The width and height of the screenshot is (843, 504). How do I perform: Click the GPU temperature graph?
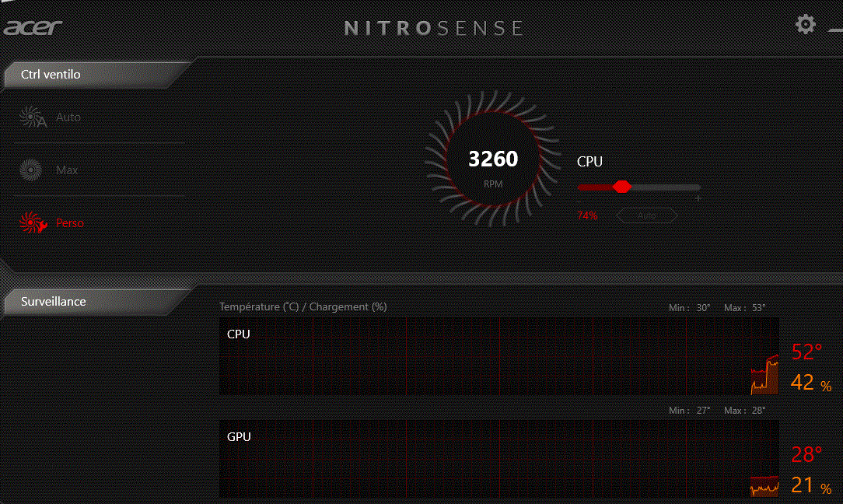pos(499,458)
